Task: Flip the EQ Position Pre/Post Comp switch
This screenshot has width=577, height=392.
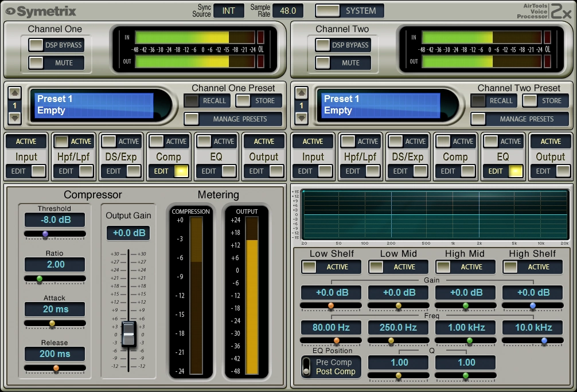Action: [306, 367]
